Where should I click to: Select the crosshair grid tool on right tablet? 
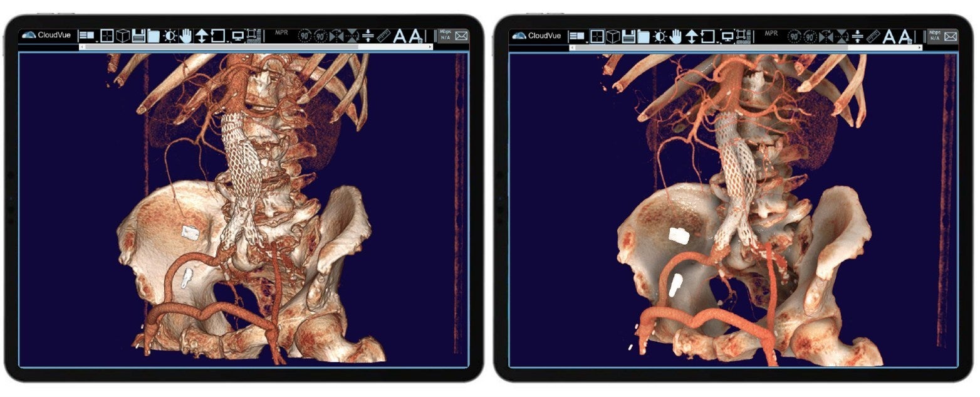coord(597,36)
